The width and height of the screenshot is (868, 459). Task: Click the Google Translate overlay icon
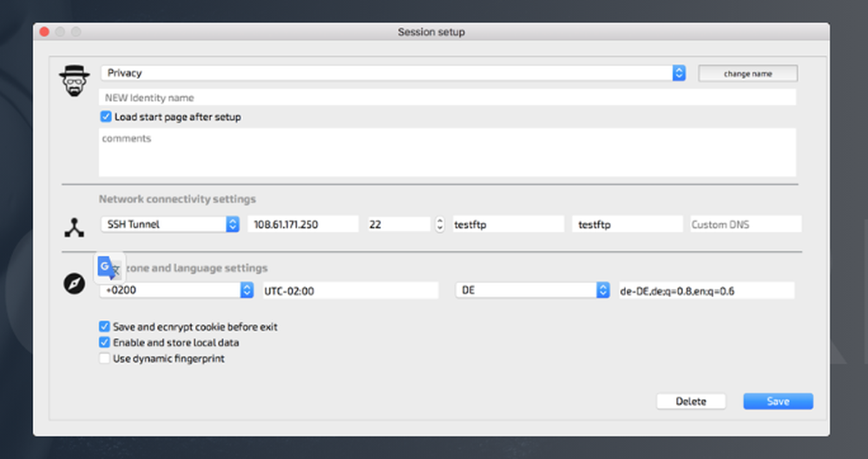pyautogui.click(x=109, y=268)
